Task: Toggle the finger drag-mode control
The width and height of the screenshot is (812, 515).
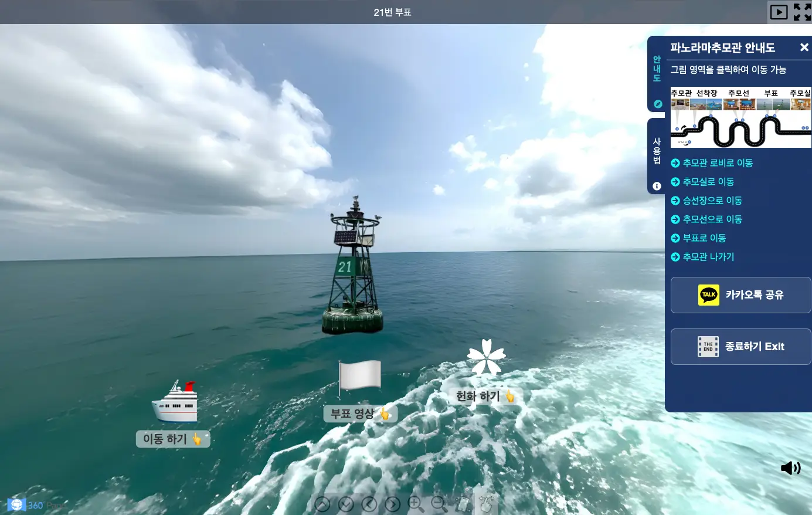Action: click(486, 504)
